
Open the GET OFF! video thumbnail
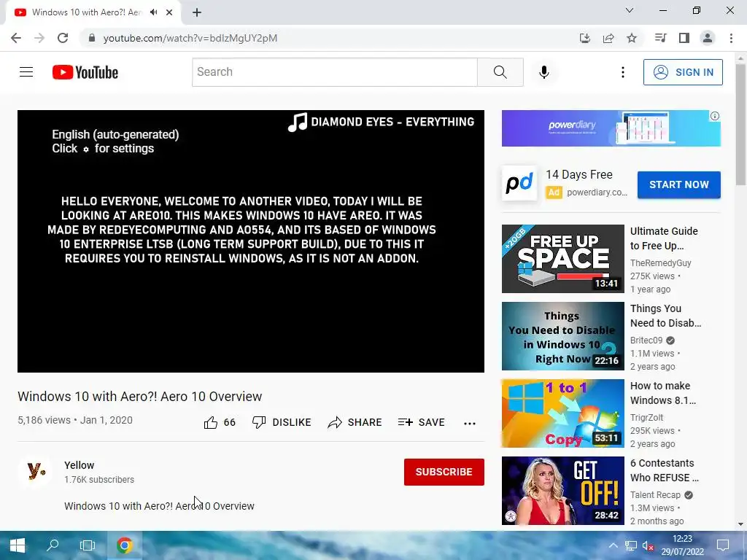click(562, 491)
